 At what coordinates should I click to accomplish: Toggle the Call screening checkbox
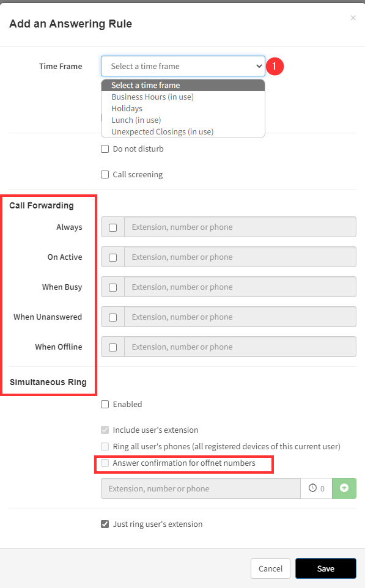coord(105,174)
